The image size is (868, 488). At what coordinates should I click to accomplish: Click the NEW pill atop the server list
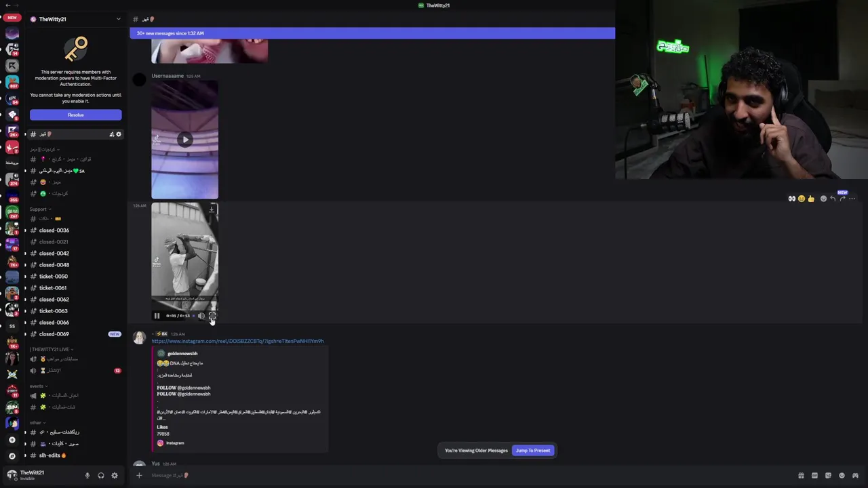click(12, 18)
